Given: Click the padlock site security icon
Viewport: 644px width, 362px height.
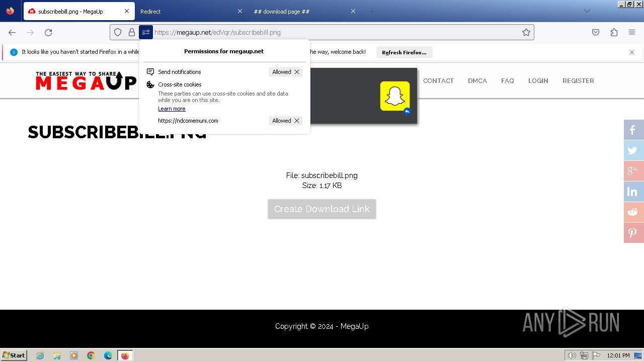Looking at the screenshot, I should (132, 32).
